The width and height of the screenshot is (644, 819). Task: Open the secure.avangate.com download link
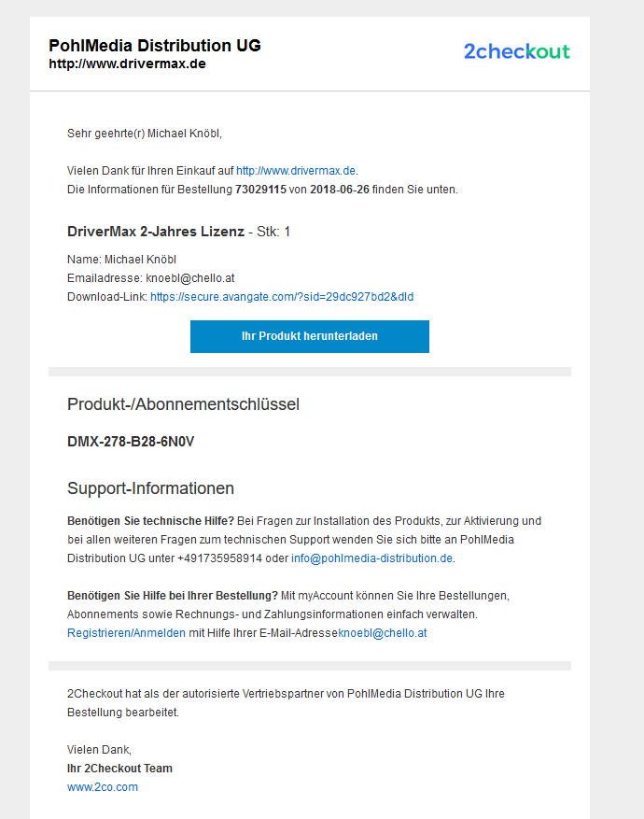tap(282, 297)
